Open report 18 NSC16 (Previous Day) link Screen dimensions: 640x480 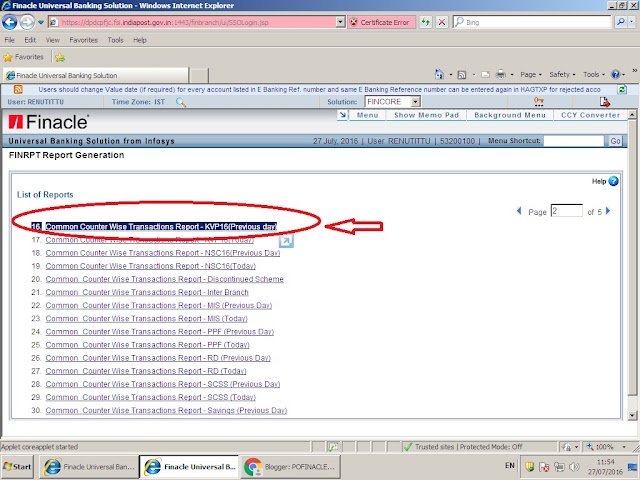click(163, 253)
